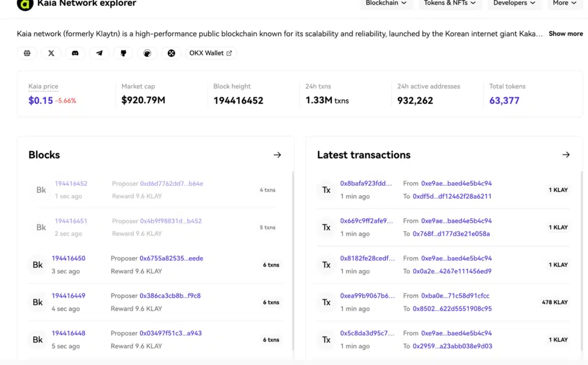Click the CoinGecko icon
Image resolution: width=588 pixels, height=365 pixels.
point(148,53)
